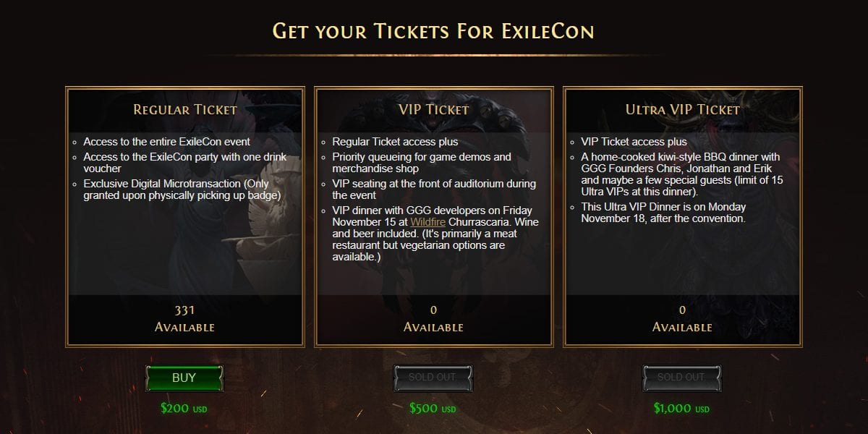Click the $1,000 USD price label

(x=683, y=409)
